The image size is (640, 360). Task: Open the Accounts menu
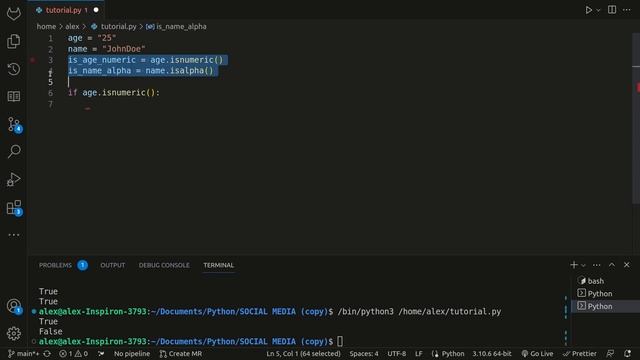tap(14, 306)
